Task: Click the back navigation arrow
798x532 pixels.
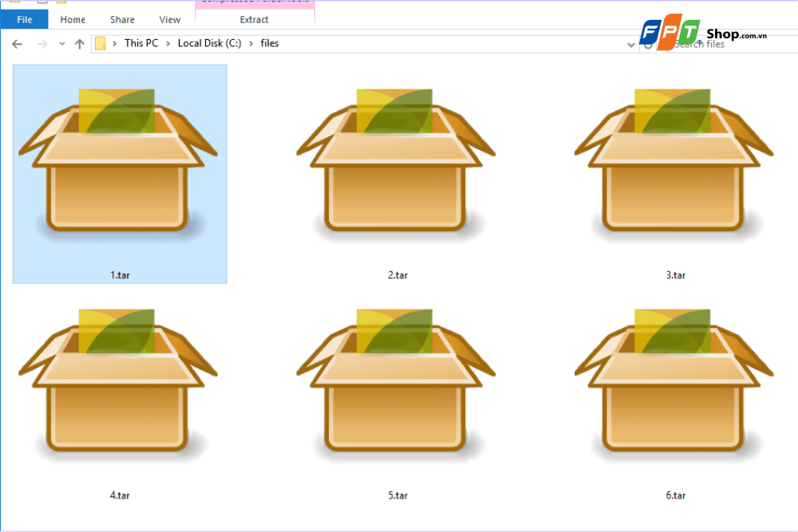Action: (17, 44)
